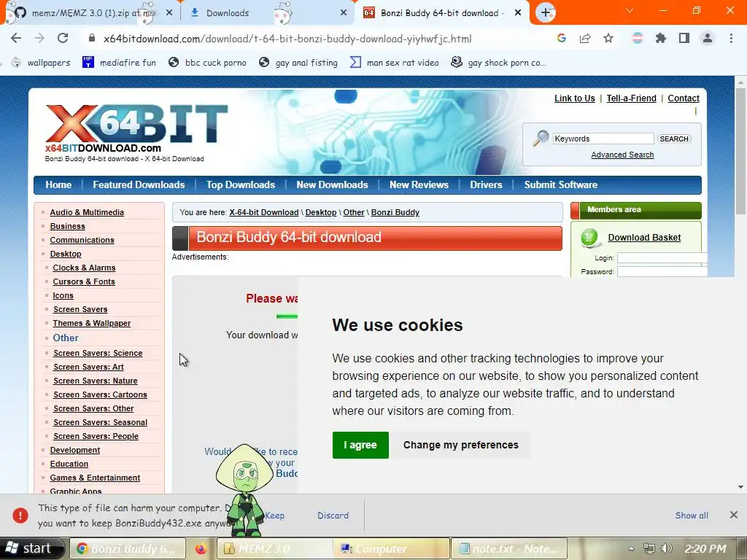Click the Keywords search field
Viewport: 747px width, 560px height.
click(x=603, y=139)
